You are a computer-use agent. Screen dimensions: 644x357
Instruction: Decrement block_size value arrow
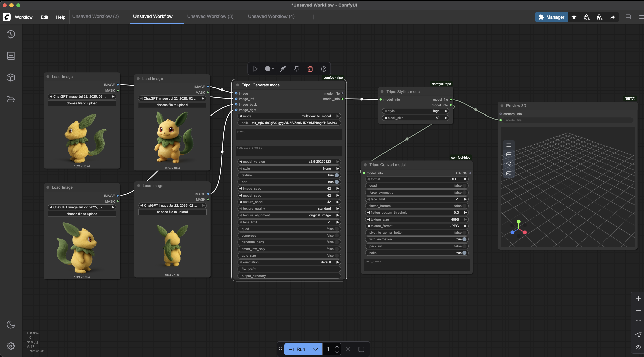pyautogui.click(x=385, y=118)
